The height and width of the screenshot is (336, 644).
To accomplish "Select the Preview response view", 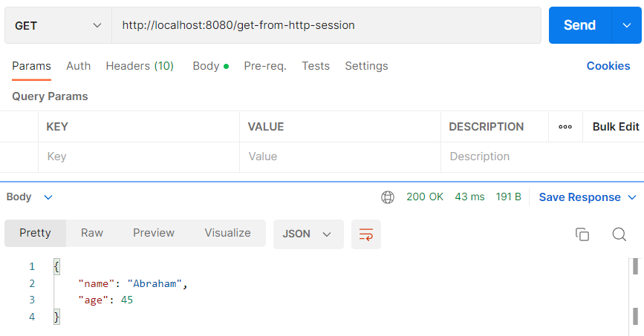I will [x=154, y=233].
